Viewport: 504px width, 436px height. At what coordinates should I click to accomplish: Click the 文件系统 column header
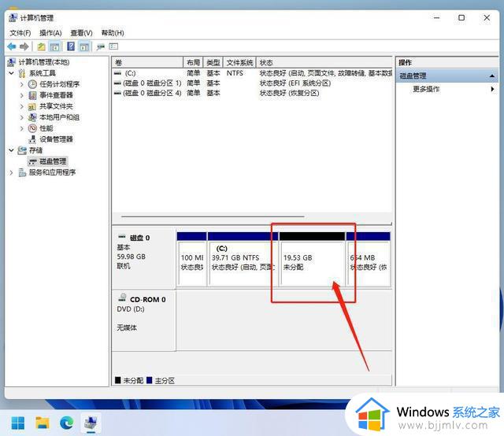(x=239, y=62)
